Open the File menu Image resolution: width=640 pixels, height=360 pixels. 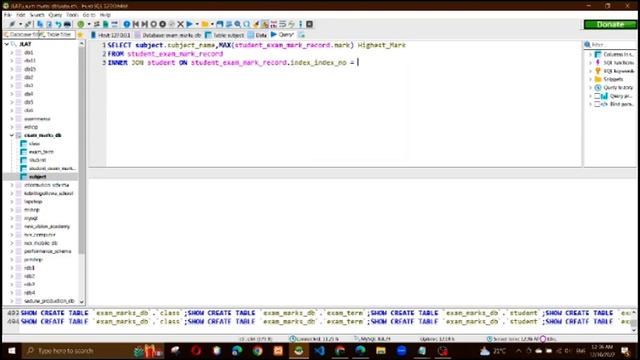(8, 15)
